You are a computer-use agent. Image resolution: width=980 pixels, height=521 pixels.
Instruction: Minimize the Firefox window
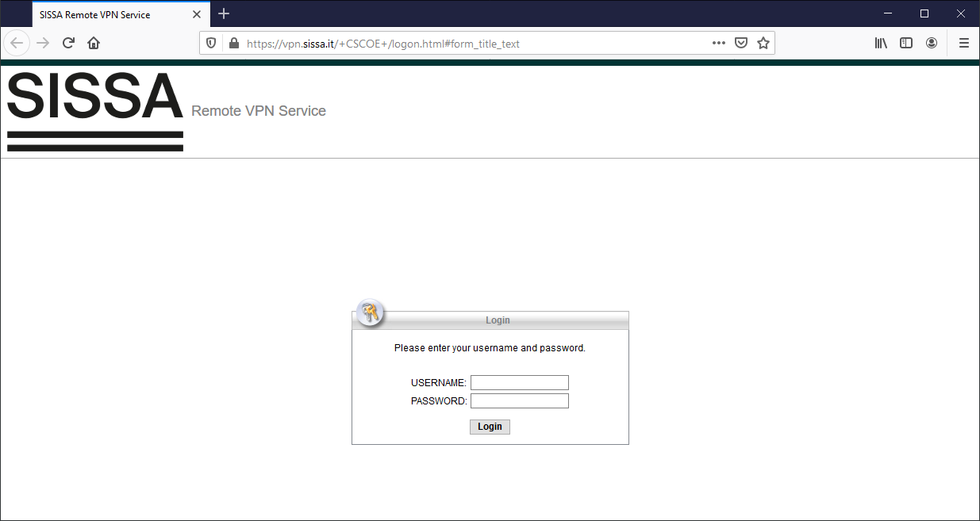tap(888, 13)
